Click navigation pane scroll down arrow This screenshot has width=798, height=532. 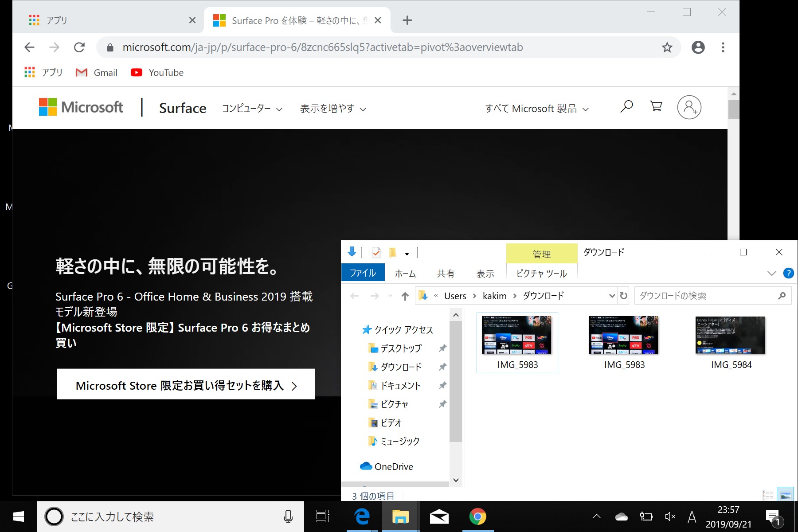(x=456, y=480)
